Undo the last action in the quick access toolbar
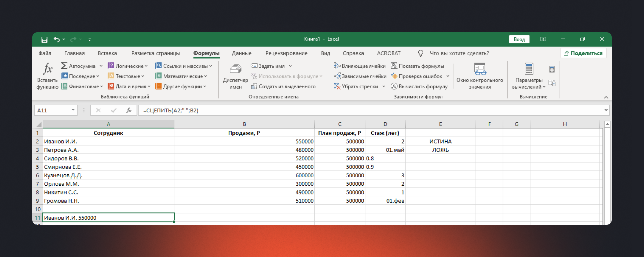Screen dimensions: 644x257 [x=57, y=39]
